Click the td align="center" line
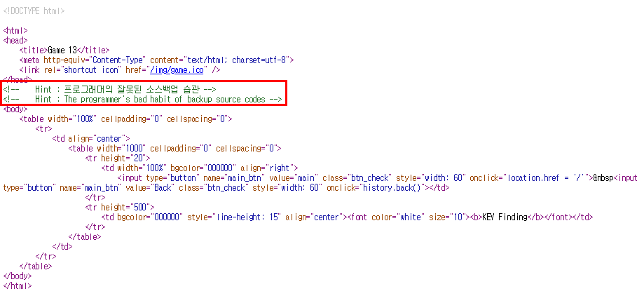This screenshot has width=644, height=303. (x=91, y=139)
